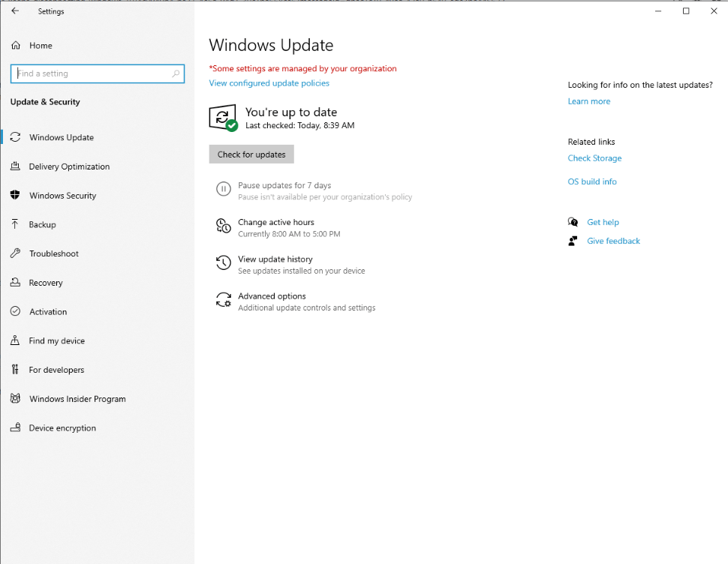Click the 'Update & Security' section heading
Viewport: 728px width, 564px height.
point(45,102)
